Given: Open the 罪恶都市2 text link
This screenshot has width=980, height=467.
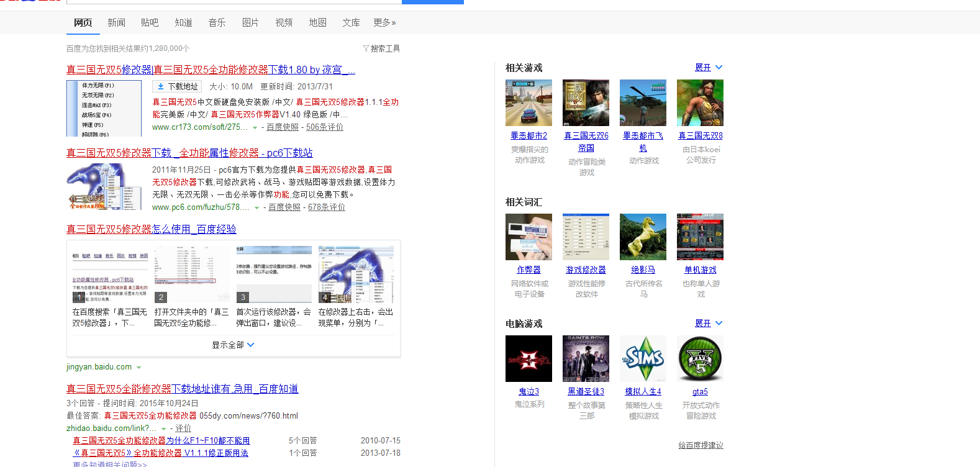Looking at the screenshot, I should point(529,135).
